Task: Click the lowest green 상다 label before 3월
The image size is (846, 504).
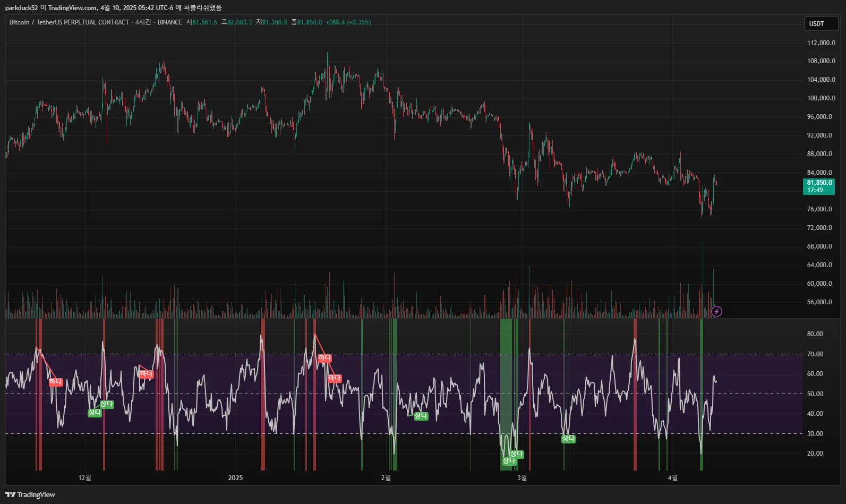Action: click(x=509, y=461)
